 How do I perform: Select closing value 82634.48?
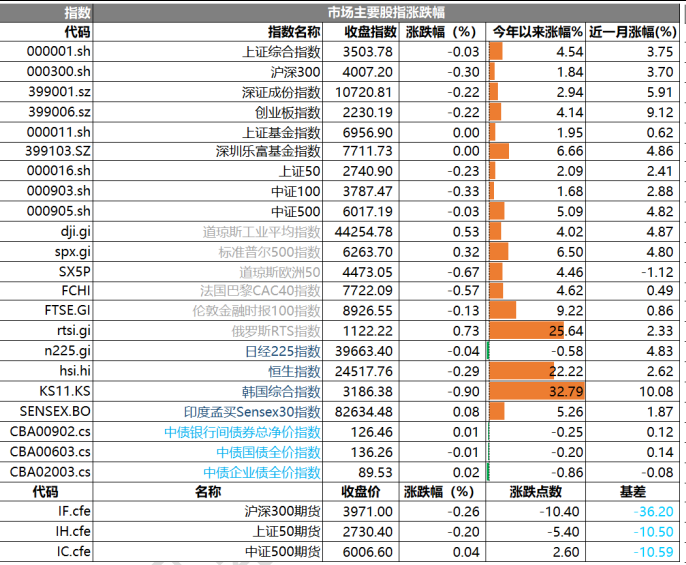point(360,411)
